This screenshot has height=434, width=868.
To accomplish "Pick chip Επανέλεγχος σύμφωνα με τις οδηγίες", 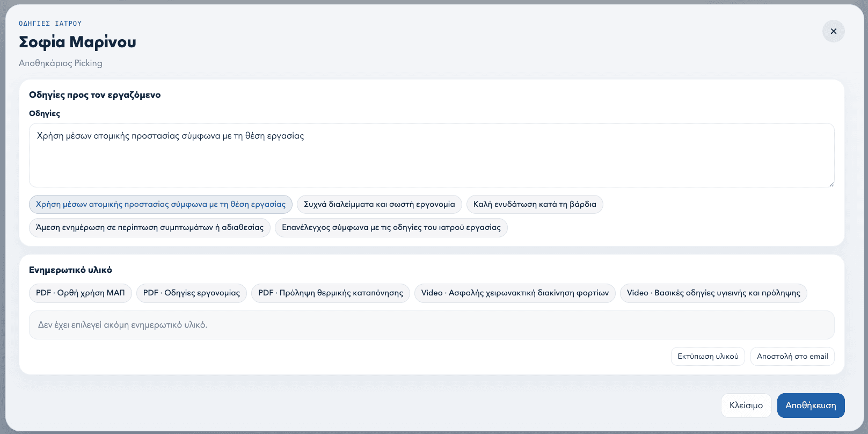I will click(391, 227).
